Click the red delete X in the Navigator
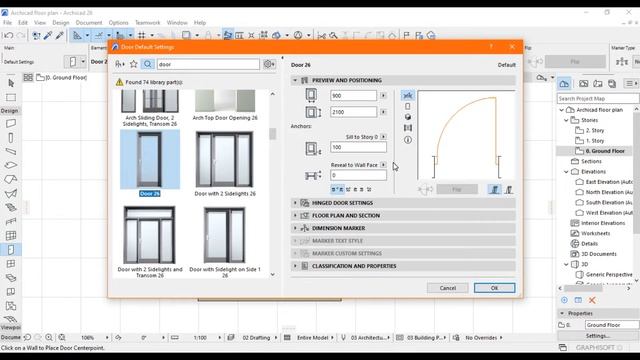640x360 pixels. click(592, 300)
